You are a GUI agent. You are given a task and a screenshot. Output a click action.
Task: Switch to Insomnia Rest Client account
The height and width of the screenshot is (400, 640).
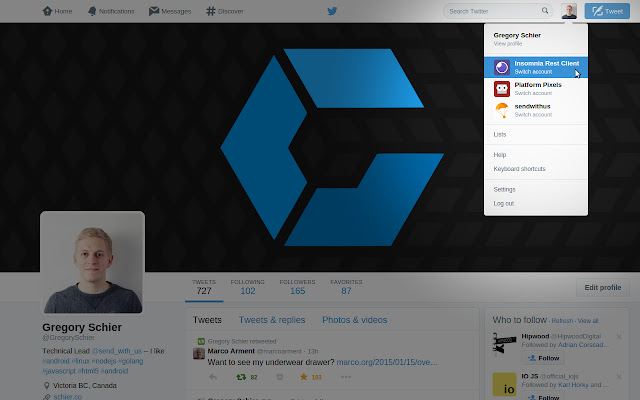536,67
